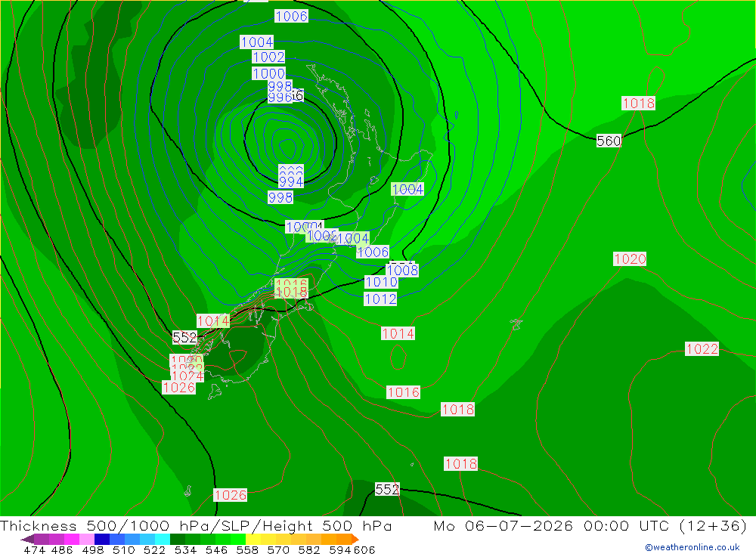This screenshot has height=554, width=756.
Task: Click the blue '994' low-pressure label
Action: point(291,182)
